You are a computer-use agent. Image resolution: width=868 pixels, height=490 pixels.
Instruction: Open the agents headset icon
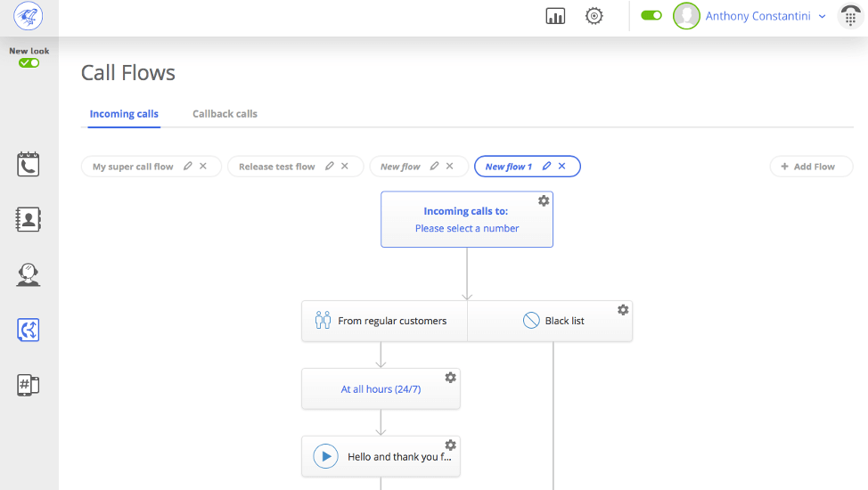tap(29, 274)
